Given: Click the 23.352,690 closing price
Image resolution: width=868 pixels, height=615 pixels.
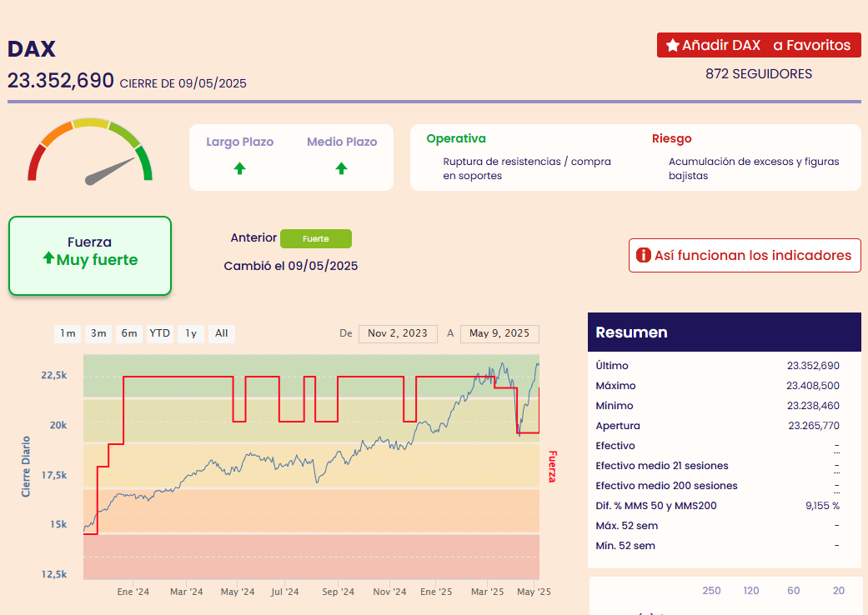Looking at the screenshot, I should coord(61,80).
